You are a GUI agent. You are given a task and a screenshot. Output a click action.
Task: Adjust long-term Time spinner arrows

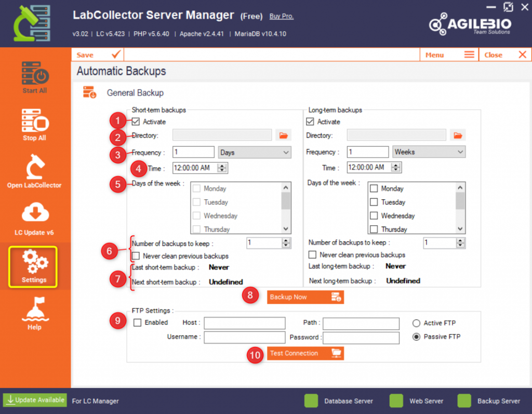click(x=396, y=167)
